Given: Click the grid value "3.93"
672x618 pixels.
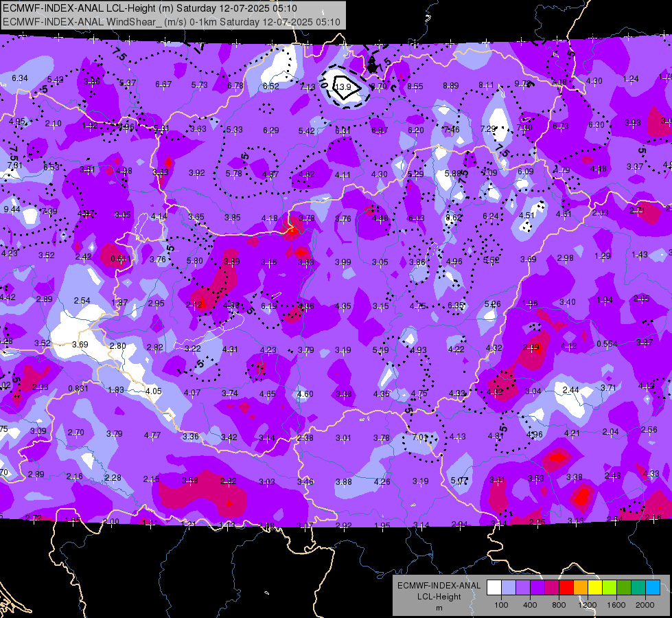Looking at the screenshot, I should pos(633,123).
